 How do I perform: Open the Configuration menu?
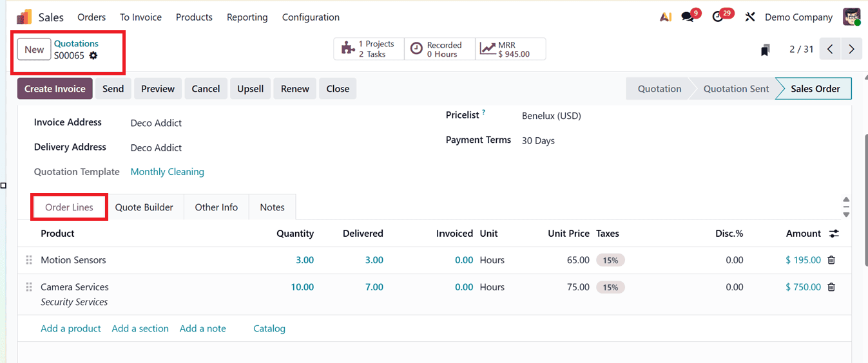click(311, 17)
